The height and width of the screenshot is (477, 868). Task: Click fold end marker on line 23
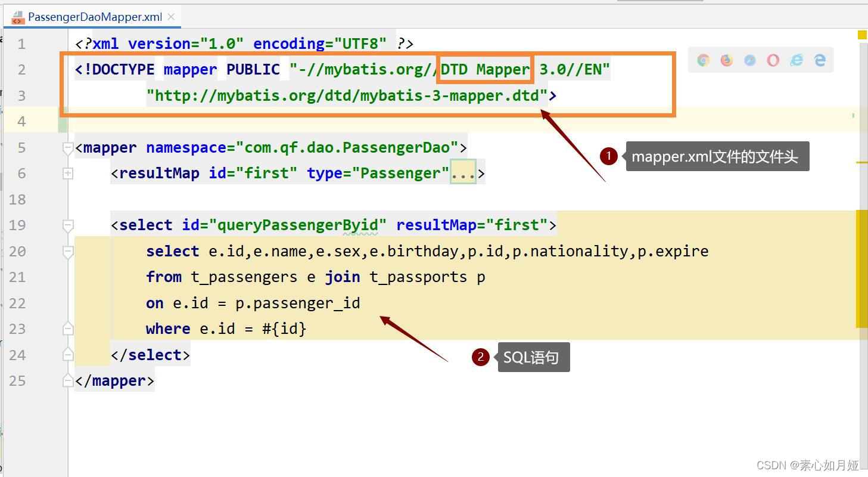coord(68,329)
